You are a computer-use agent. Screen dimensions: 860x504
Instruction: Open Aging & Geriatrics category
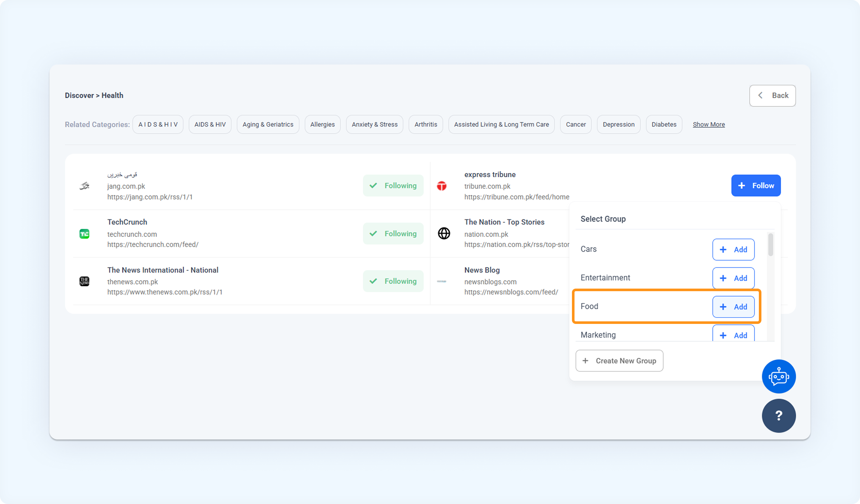point(268,125)
